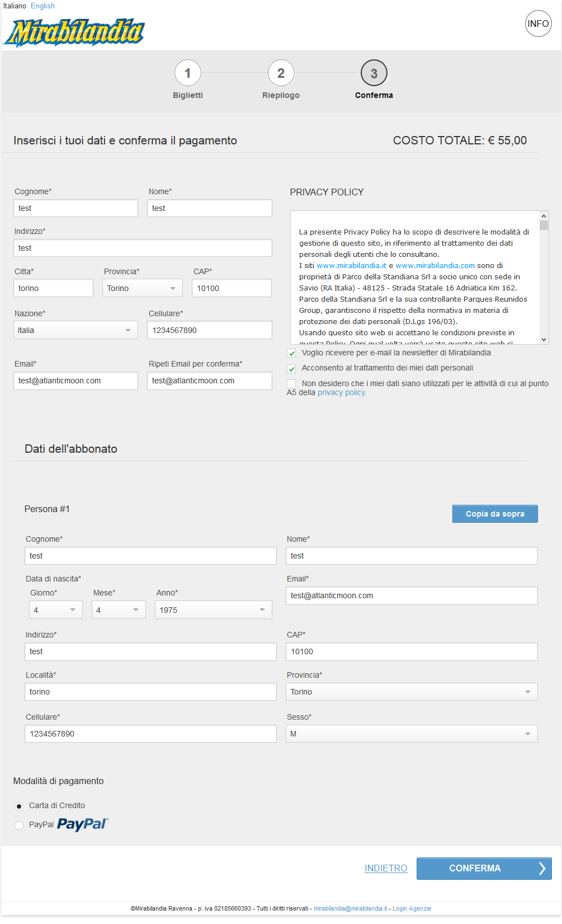Open the www.mirabilandia.it link
562x924 pixels.
[x=352, y=266]
